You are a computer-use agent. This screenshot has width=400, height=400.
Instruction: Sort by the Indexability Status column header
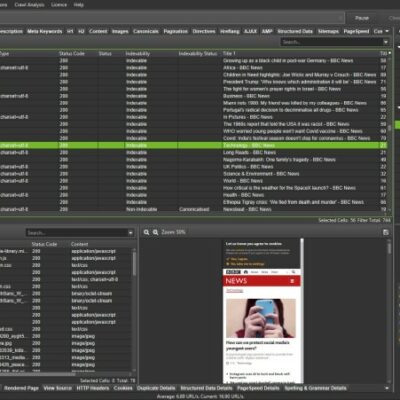pyautogui.click(x=198, y=54)
